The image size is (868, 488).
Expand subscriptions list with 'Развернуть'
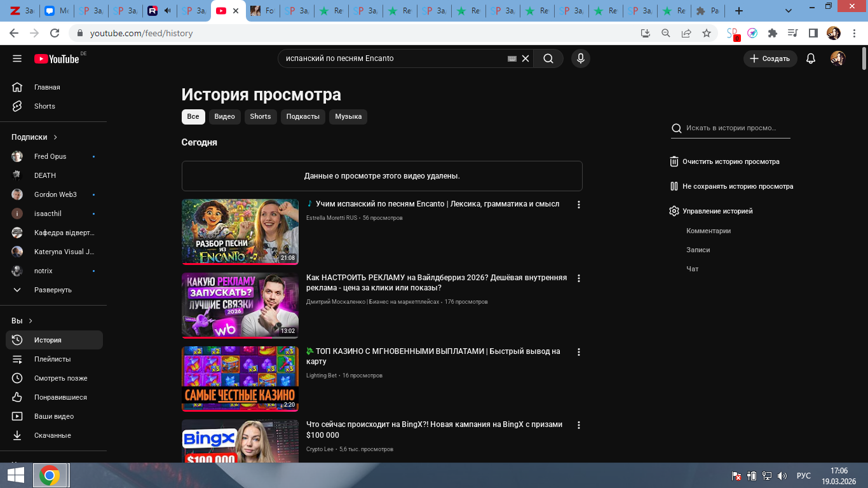point(53,290)
